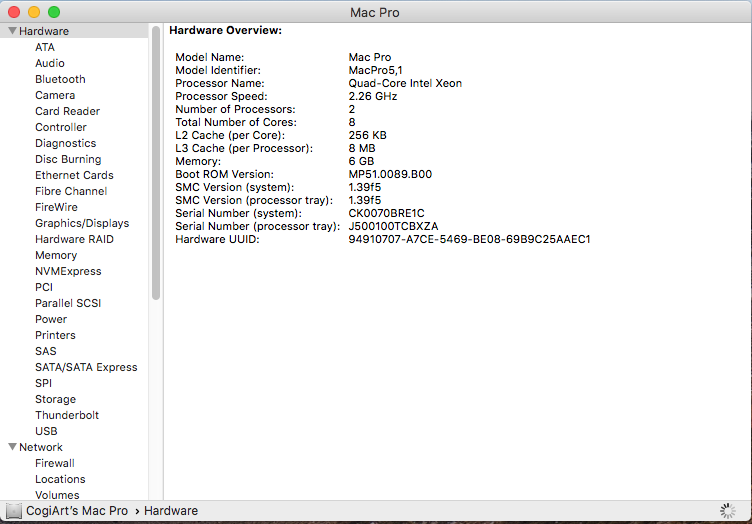Open the Storage category
Screen dimensions: 752x524
coord(55,399)
